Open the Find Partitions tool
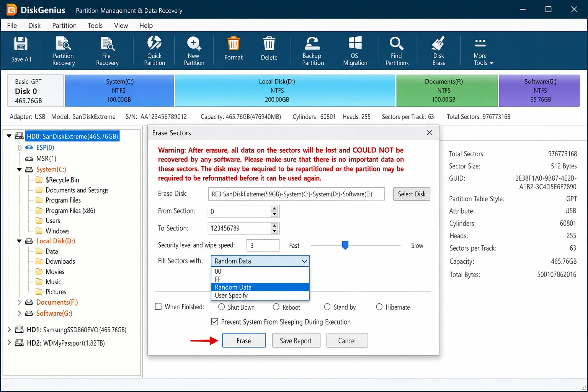This screenshot has width=588, height=392. (x=397, y=51)
